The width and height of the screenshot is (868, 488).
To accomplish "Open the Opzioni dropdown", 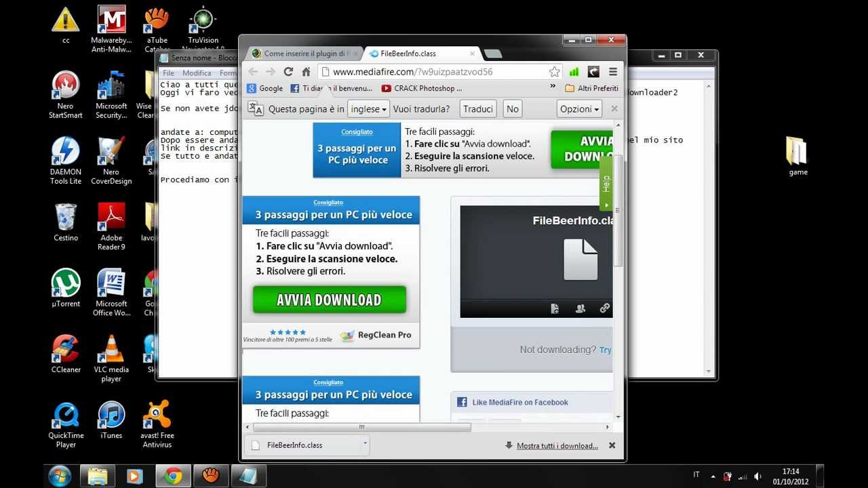I will tap(580, 108).
